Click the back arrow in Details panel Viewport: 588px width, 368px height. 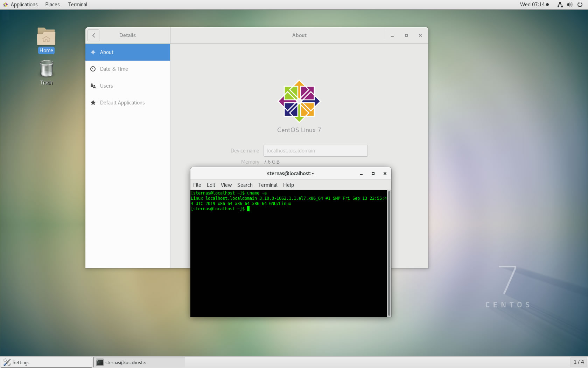93,35
